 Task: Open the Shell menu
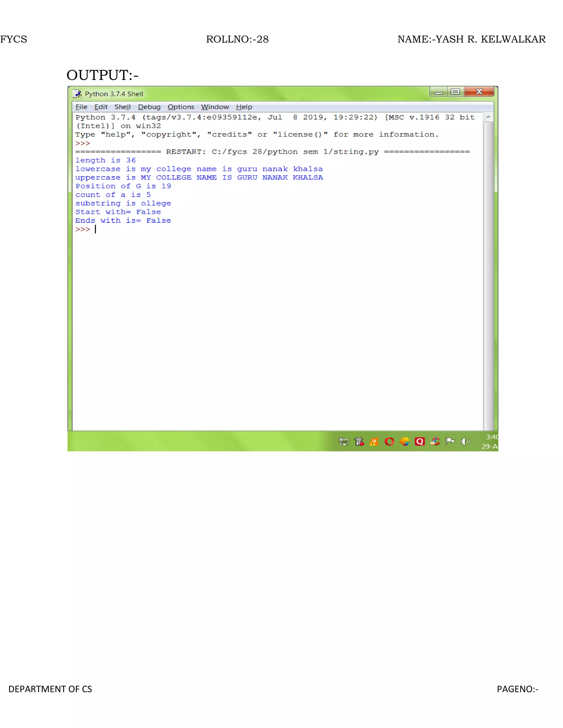pos(122,107)
